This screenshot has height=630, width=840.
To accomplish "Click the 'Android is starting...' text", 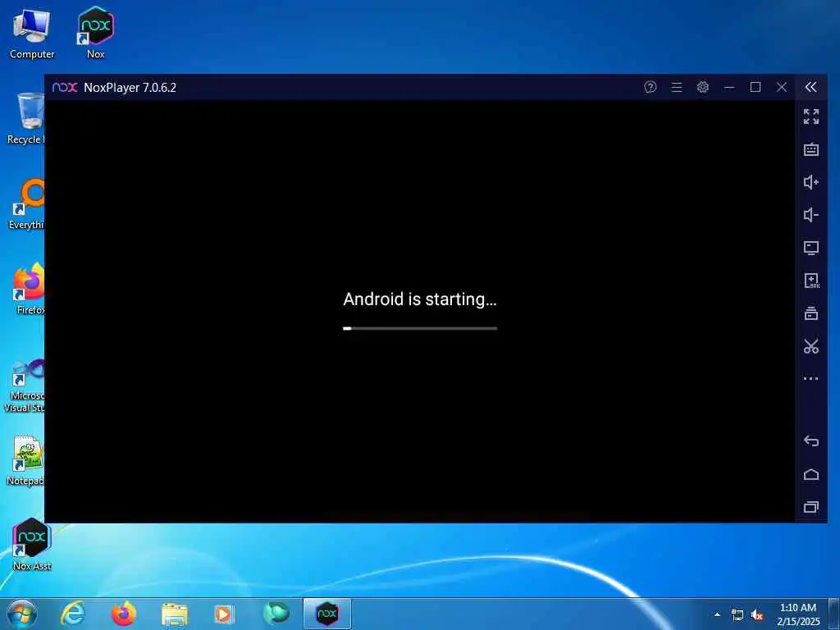I will (420, 299).
